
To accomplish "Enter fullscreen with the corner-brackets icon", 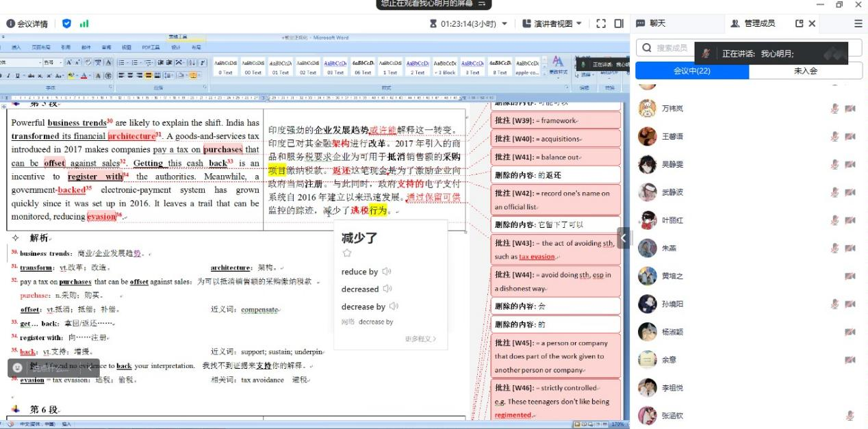I will pos(601,23).
